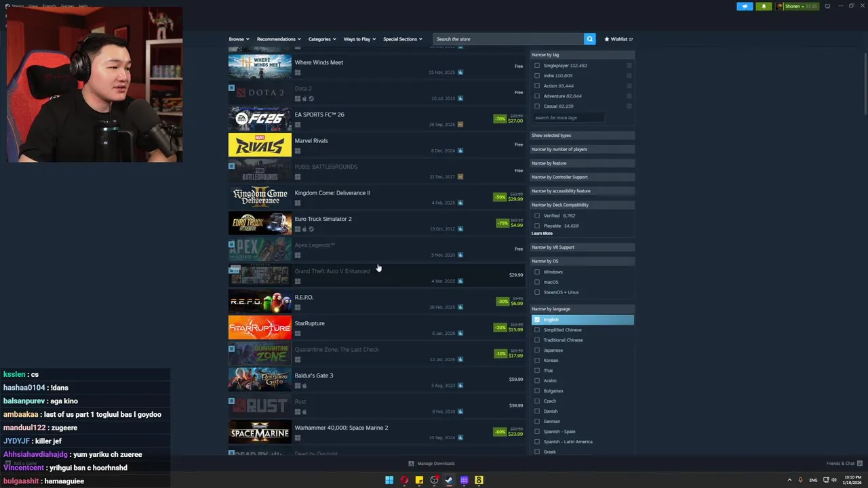Expand Show selected types section

(x=583, y=136)
